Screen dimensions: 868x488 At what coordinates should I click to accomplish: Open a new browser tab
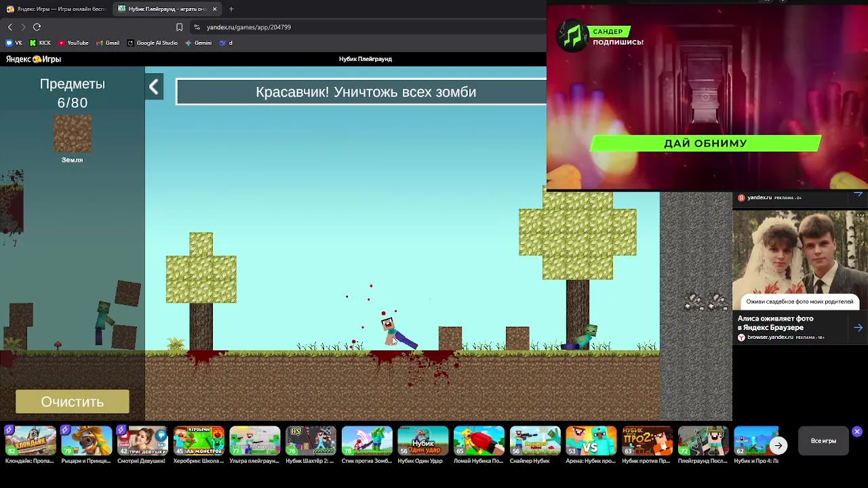231,9
